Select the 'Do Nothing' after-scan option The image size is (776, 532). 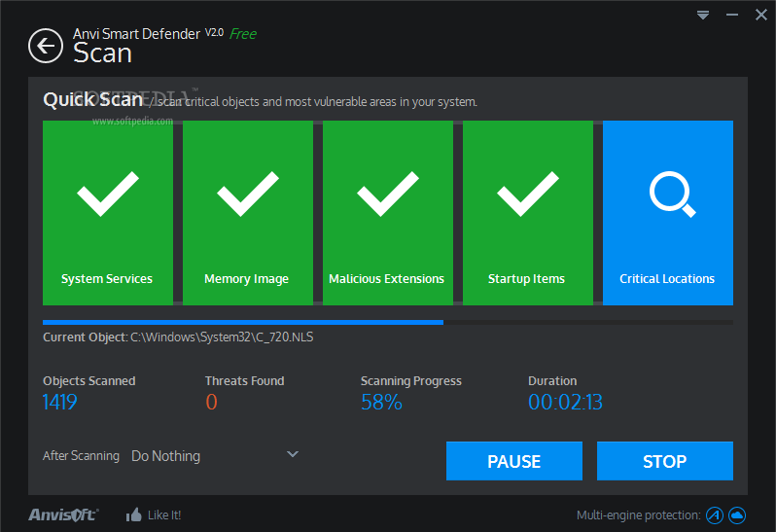[165, 456]
